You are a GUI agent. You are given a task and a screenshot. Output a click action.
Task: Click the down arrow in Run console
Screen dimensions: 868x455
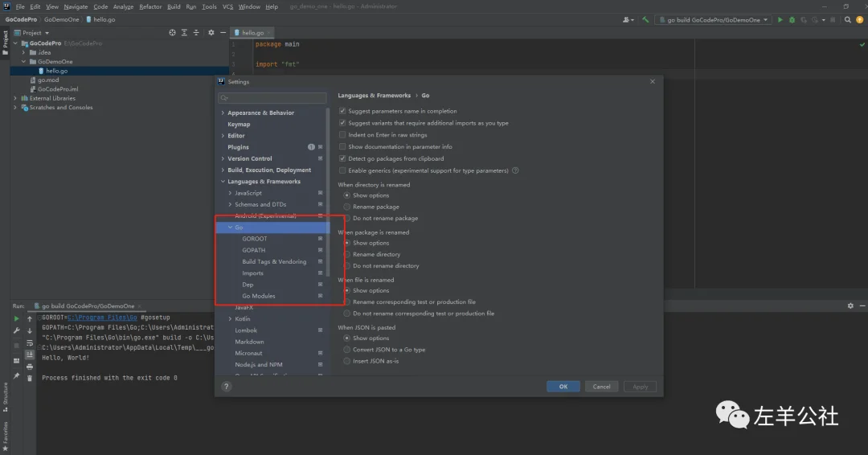(30, 331)
